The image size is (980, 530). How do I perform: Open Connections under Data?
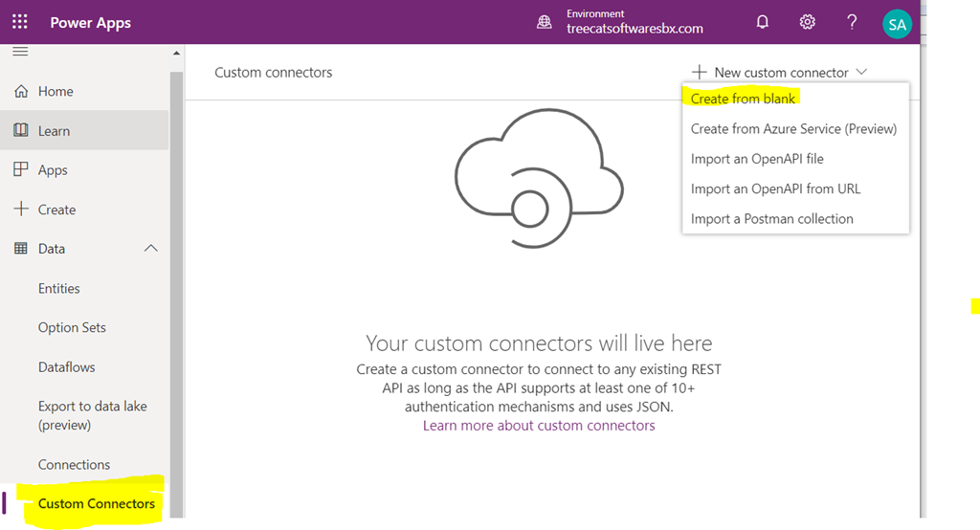(74, 464)
